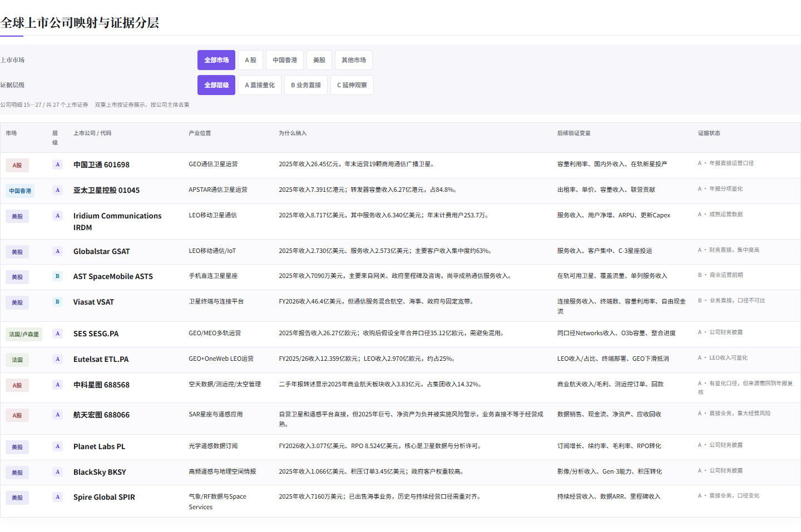Select company 中国卫通 601698
Image resolution: width=801 pixels, height=532 pixels.
(x=101, y=165)
